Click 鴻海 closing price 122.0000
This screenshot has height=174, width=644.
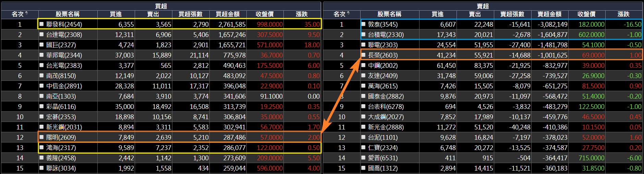coord(270,148)
